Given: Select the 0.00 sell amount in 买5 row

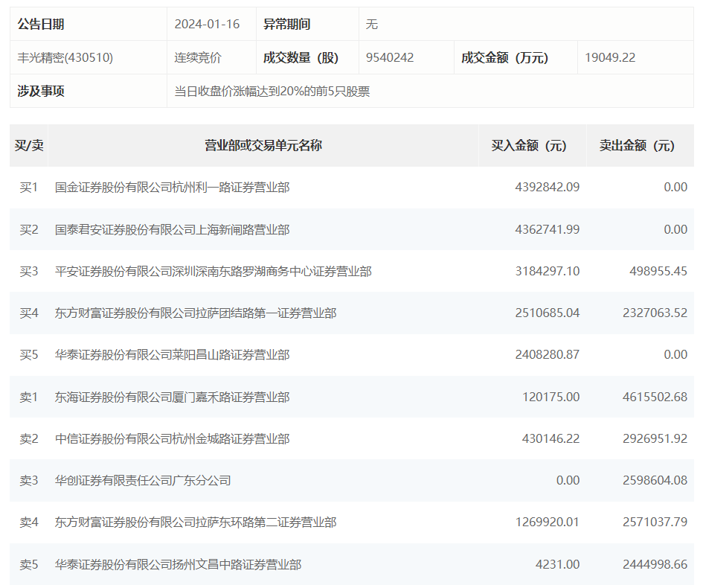Looking at the screenshot, I should 675,355.
